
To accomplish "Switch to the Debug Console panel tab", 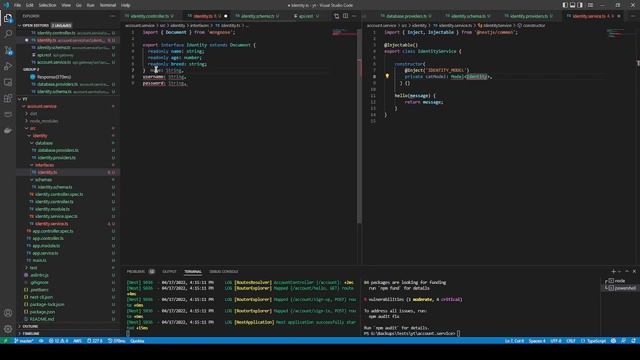I will (x=223, y=271).
